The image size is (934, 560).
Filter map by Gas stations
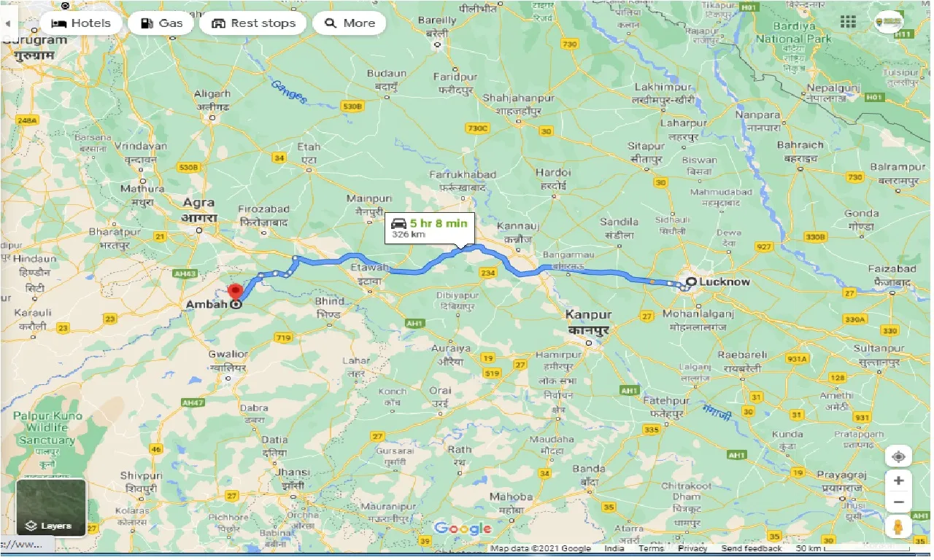pos(161,23)
